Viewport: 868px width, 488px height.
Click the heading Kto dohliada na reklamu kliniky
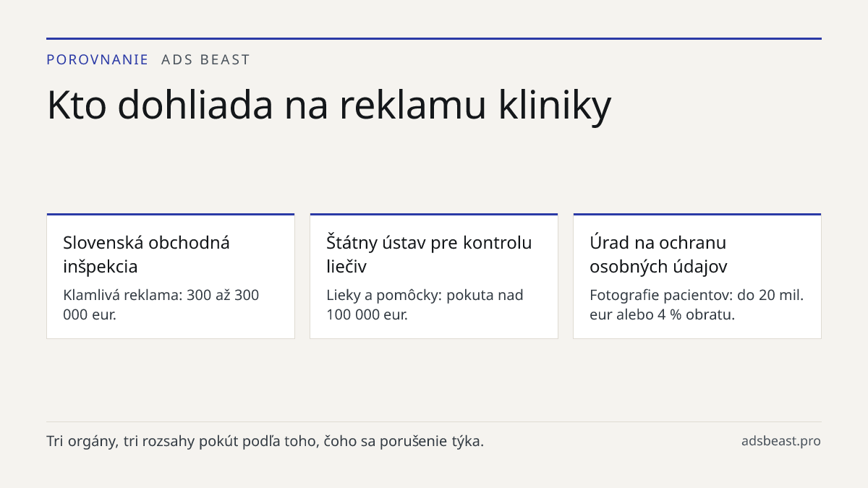[x=329, y=106]
